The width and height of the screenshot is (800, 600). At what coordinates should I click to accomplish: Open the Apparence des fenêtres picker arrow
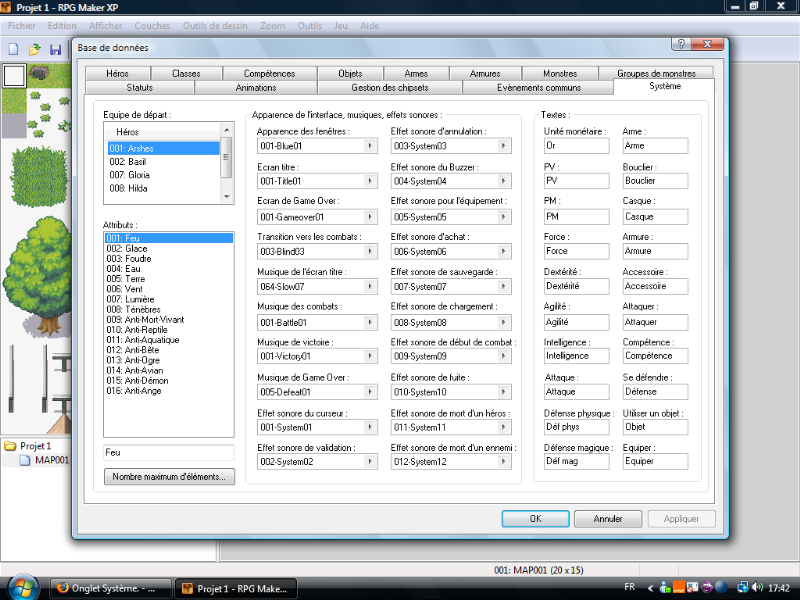[x=370, y=146]
